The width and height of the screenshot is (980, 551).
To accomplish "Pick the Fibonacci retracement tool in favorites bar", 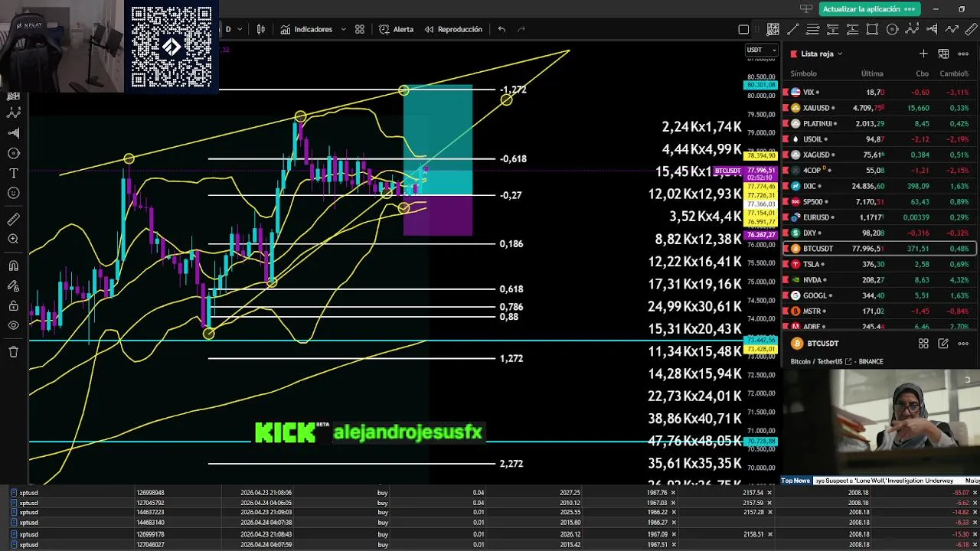I will point(813,30).
